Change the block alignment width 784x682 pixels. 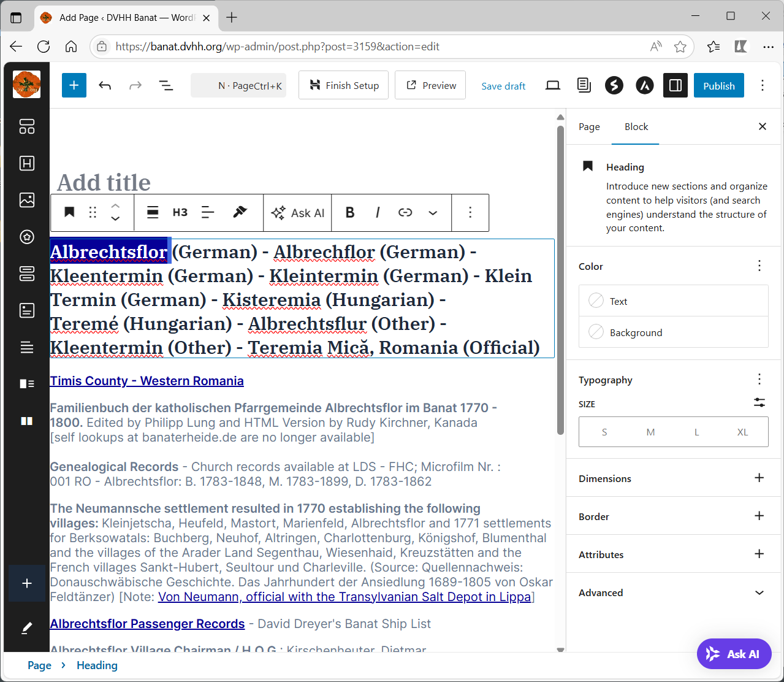click(x=153, y=212)
